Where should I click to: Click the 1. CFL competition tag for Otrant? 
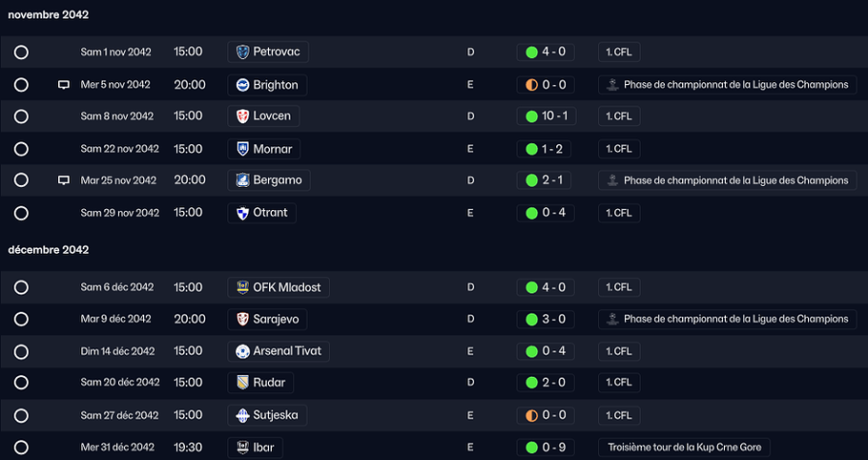619,213
